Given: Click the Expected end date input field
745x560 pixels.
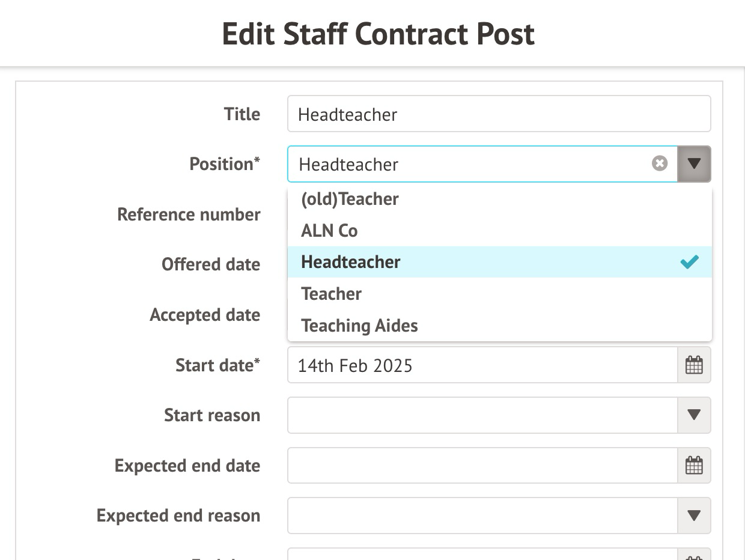Looking at the screenshot, I should (x=482, y=466).
